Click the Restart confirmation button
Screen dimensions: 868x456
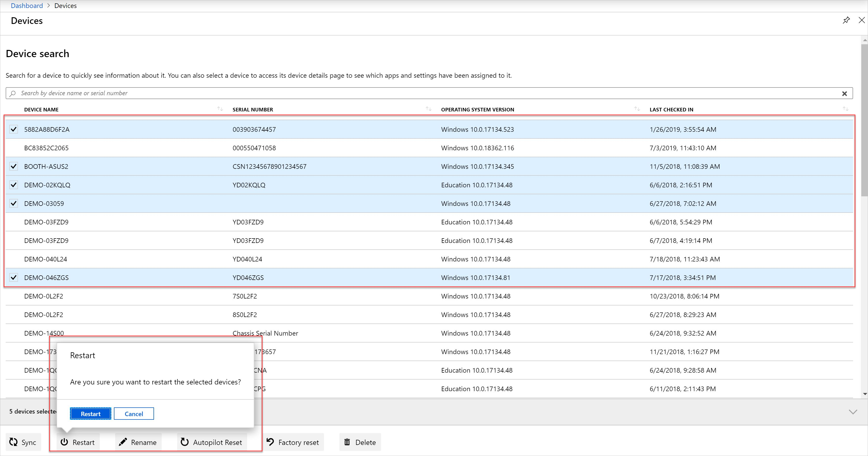[x=90, y=414]
